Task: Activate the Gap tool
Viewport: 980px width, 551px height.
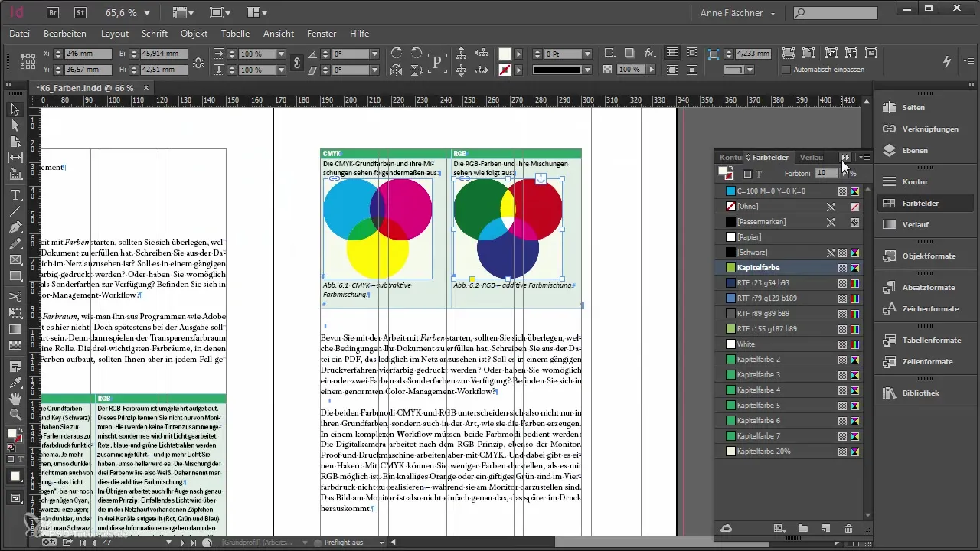Action: pyautogui.click(x=15, y=158)
